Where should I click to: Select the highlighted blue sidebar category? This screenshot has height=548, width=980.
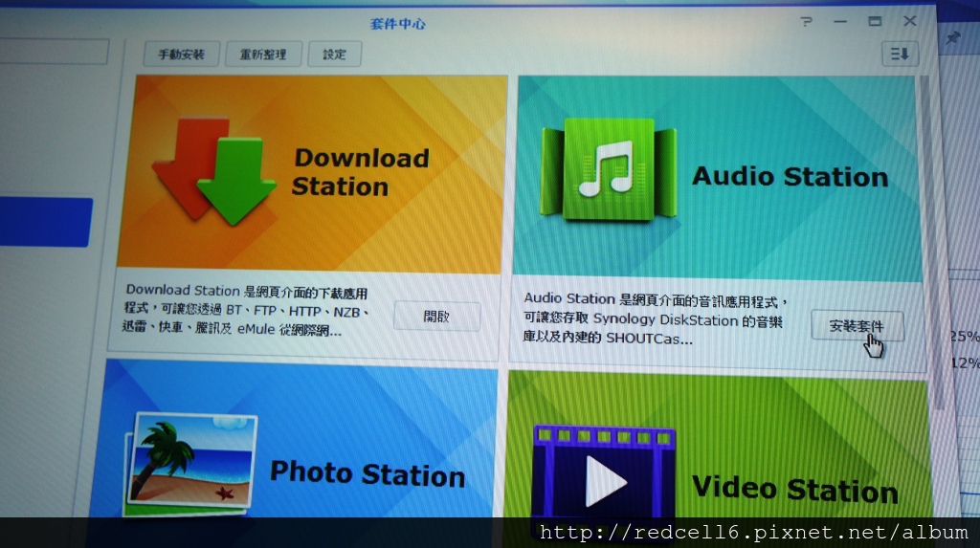[45, 222]
